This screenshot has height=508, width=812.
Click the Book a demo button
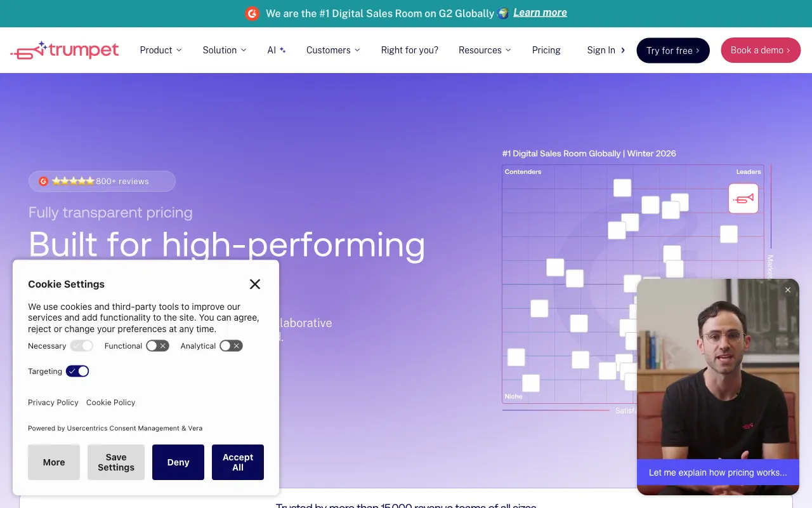click(761, 50)
